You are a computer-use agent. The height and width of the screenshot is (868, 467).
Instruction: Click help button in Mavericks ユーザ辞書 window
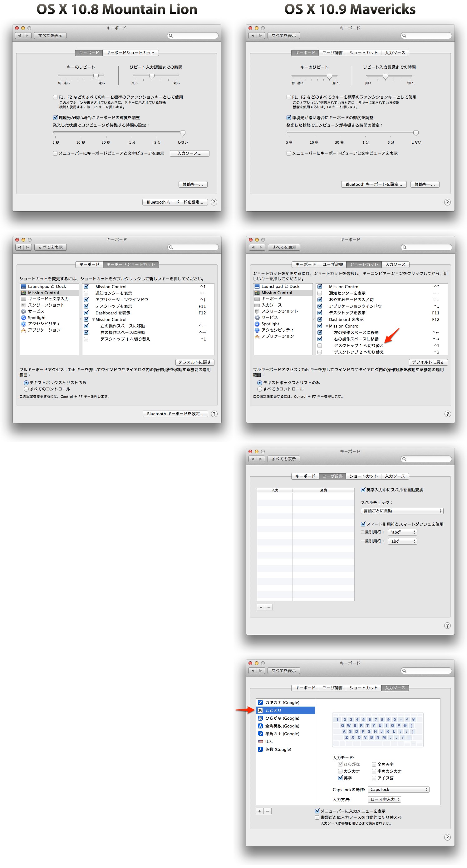click(x=447, y=626)
